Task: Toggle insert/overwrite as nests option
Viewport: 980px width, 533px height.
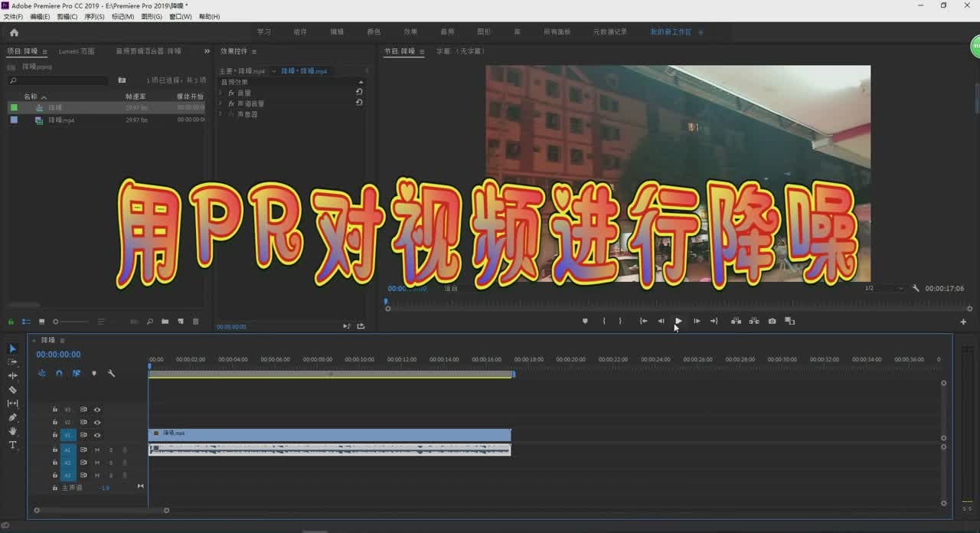Action: point(41,374)
